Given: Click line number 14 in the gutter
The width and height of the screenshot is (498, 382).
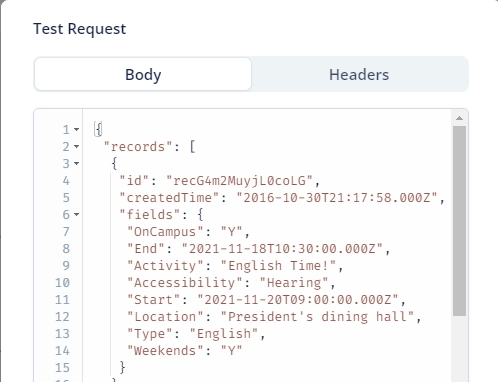Looking at the screenshot, I should point(62,351).
